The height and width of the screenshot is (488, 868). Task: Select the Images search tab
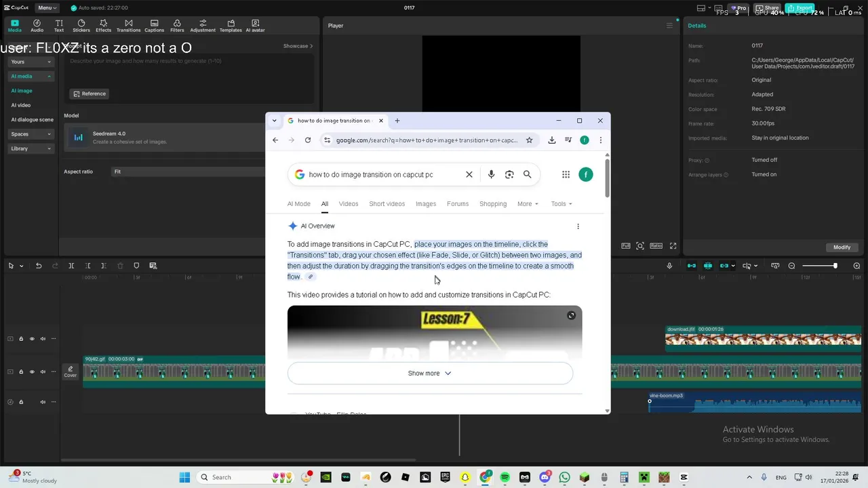point(426,203)
